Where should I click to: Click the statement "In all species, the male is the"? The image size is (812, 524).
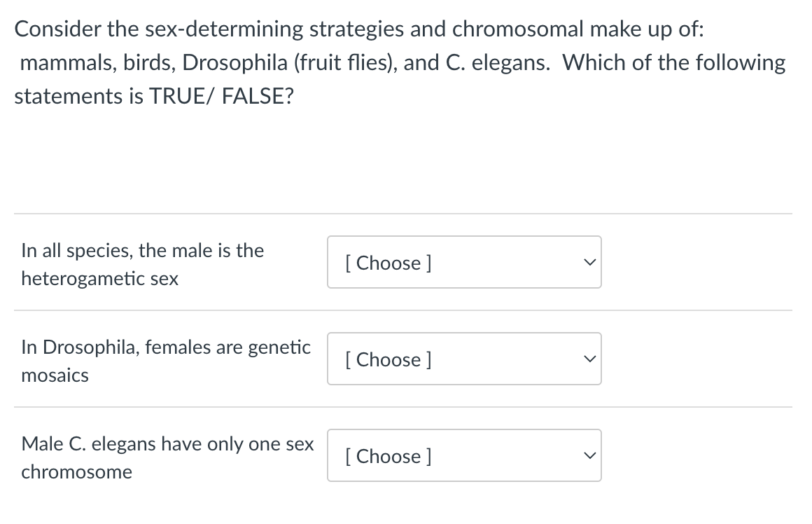143,250
